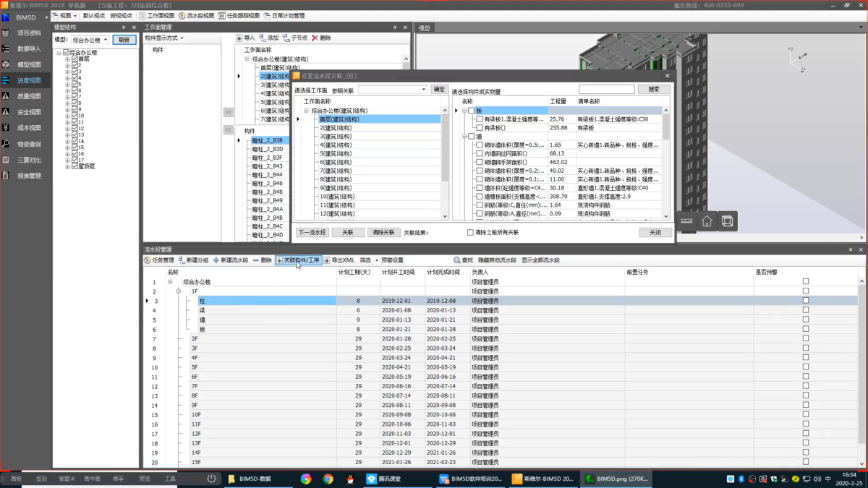Open 安全视图 in the sidebar

click(29, 112)
